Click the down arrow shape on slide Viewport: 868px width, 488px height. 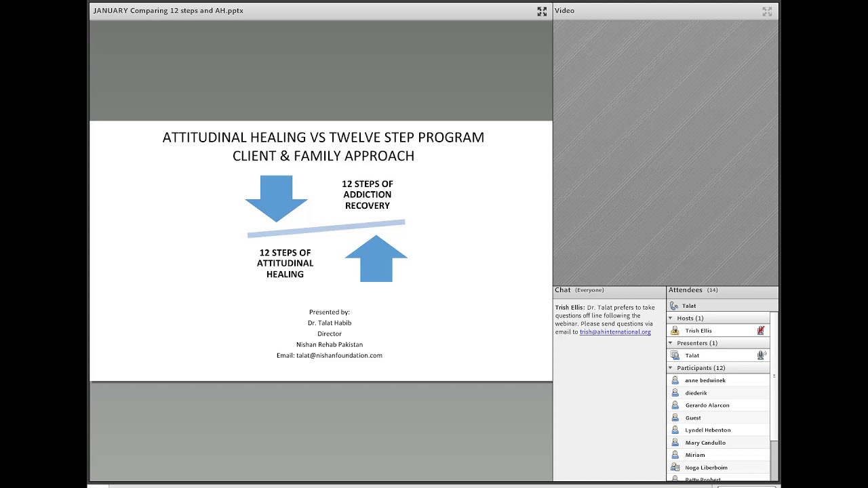click(x=276, y=199)
